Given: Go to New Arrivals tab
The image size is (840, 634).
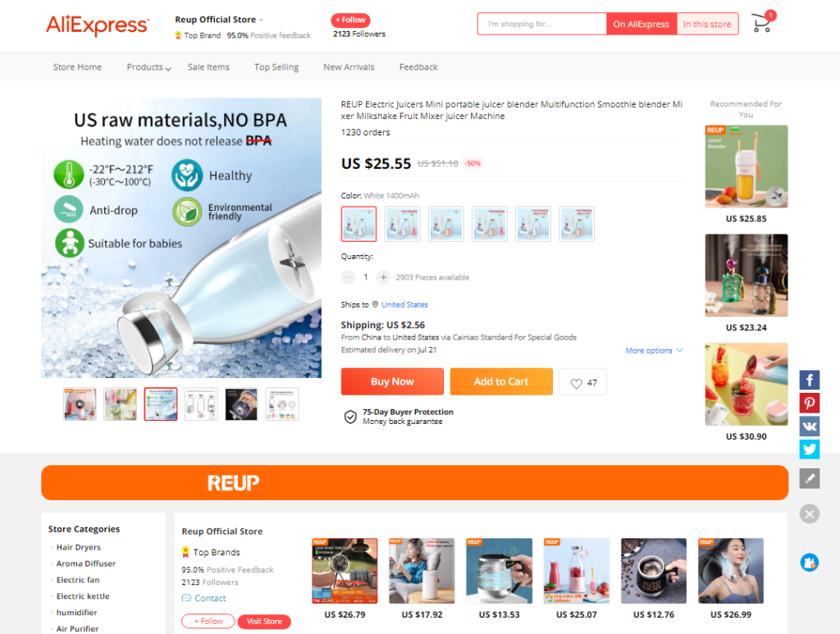Looking at the screenshot, I should tap(349, 67).
